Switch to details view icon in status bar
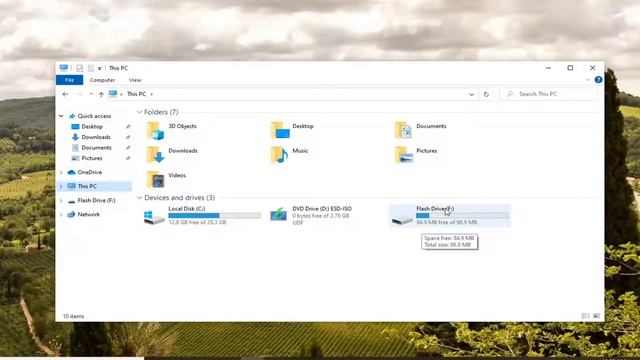Viewport: 640px width, 360px height. pyautogui.click(x=585, y=316)
